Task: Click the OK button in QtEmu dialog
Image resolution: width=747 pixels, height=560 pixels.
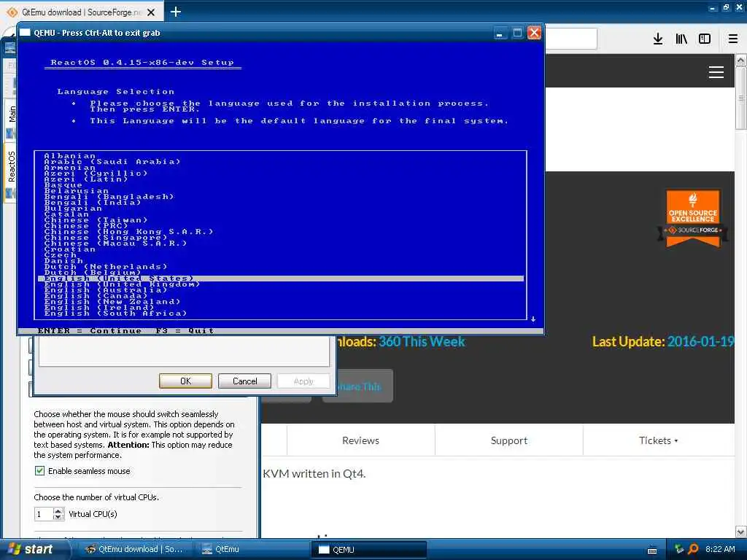Action: [185, 381]
